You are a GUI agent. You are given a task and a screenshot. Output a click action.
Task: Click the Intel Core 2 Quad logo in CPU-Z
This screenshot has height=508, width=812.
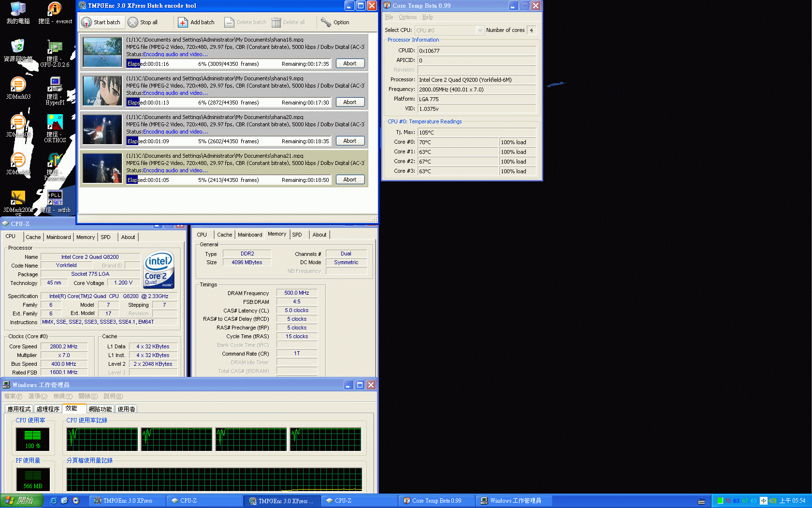pyautogui.click(x=159, y=269)
